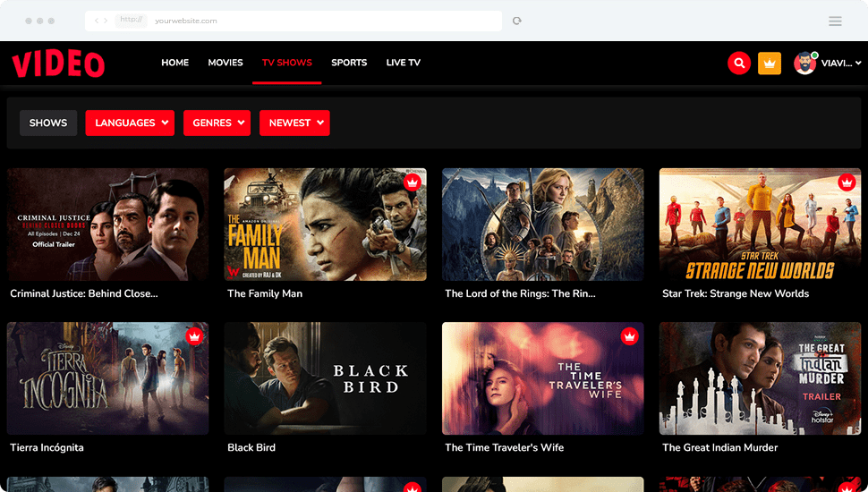Open The Great Indian Murder title link

click(x=719, y=448)
